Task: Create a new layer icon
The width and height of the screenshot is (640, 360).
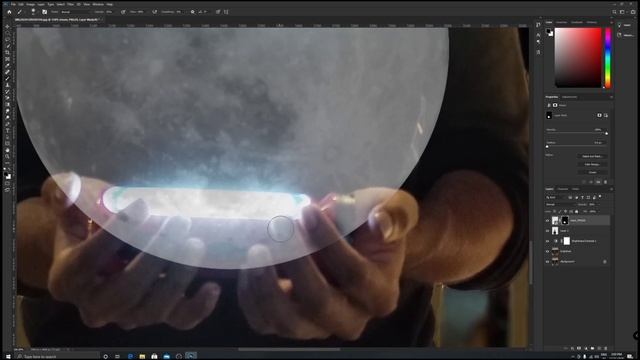Action: tap(599, 348)
